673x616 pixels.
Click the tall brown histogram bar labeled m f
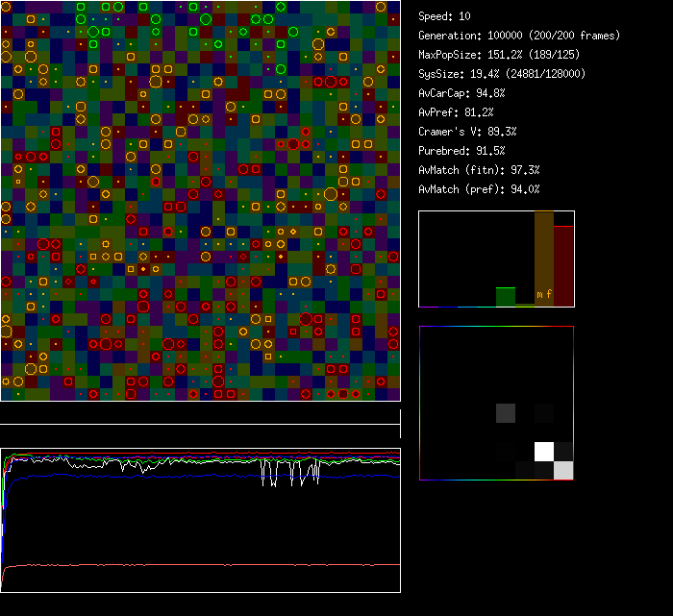click(543, 259)
